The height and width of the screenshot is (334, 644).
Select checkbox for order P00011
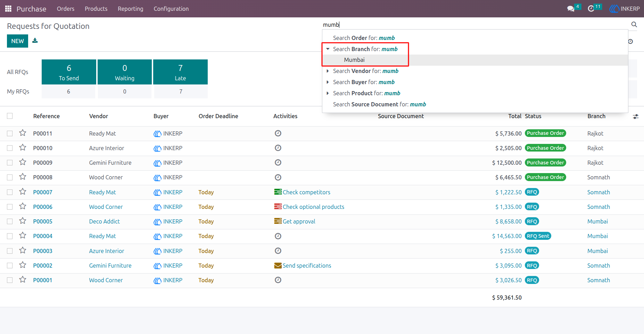10,133
